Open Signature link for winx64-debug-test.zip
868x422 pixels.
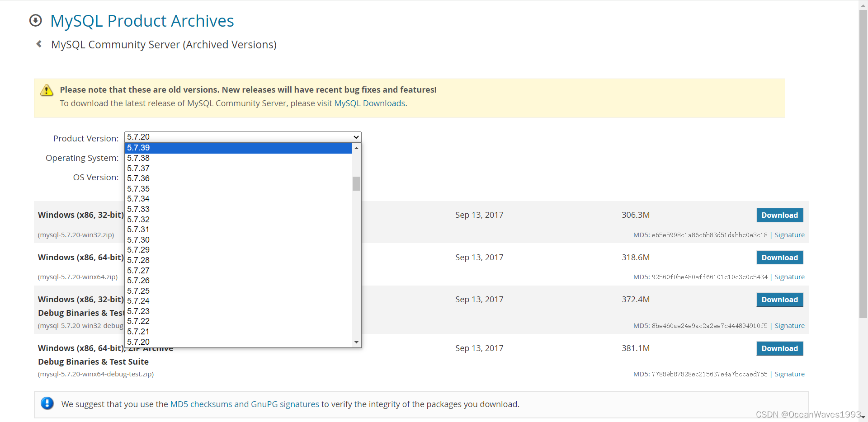[789, 374]
